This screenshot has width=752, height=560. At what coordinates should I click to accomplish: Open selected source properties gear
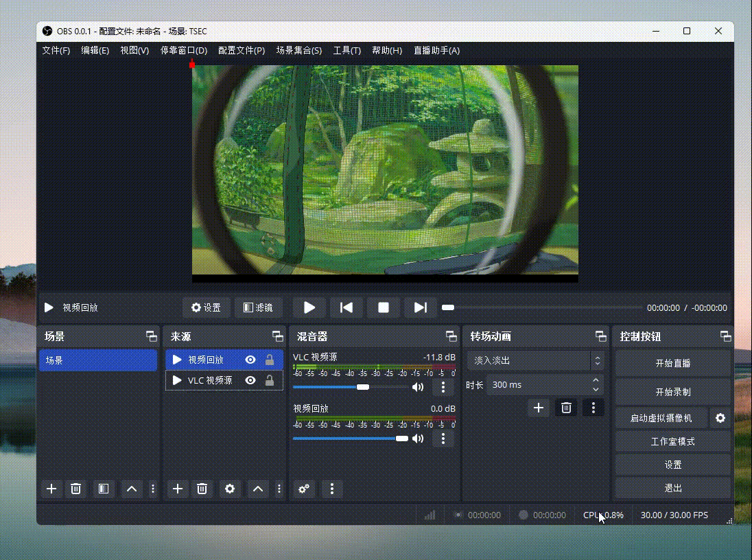[230, 489]
